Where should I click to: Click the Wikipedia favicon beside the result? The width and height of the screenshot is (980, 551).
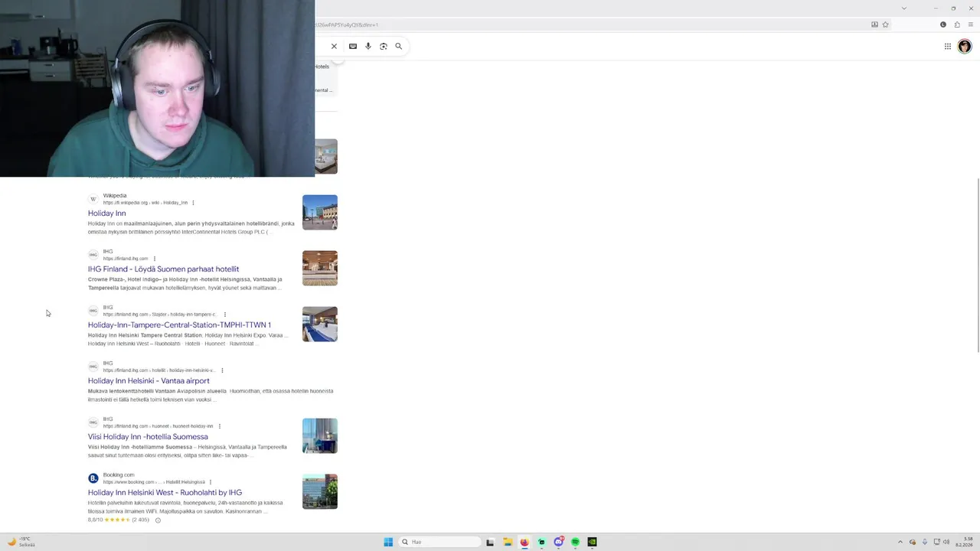[93, 199]
